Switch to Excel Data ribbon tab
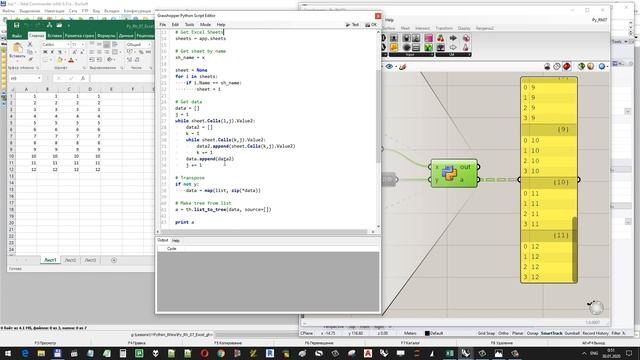The width and height of the screenshot is (640, 360). (126, 36)
